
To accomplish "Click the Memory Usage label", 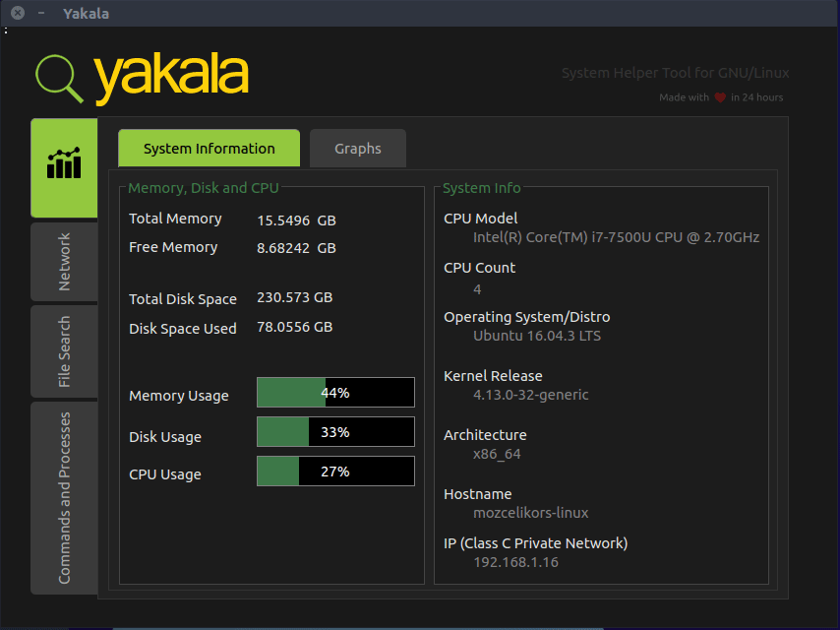I will (x=179, y=396).
